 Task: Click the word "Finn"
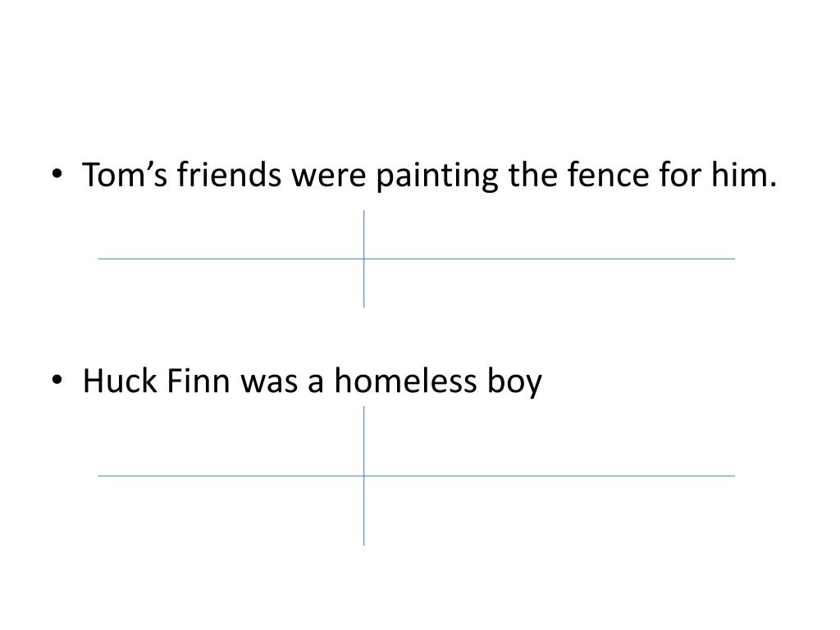[x=199, y=381]
